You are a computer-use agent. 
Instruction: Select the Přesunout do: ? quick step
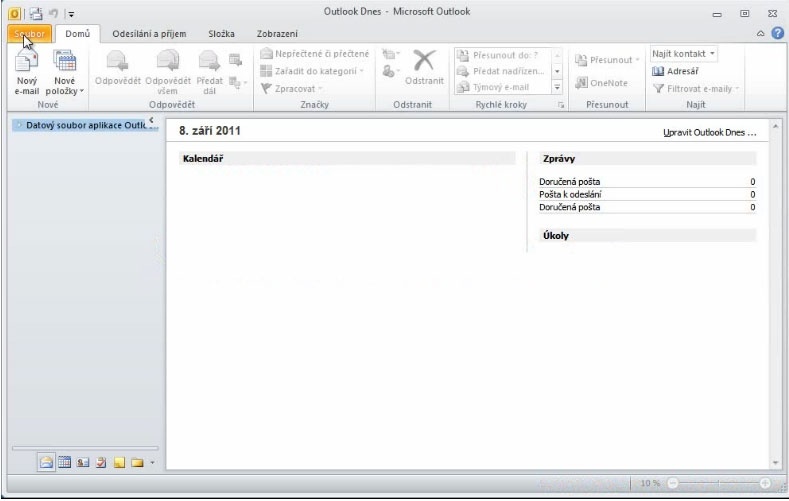pos(502,55)
